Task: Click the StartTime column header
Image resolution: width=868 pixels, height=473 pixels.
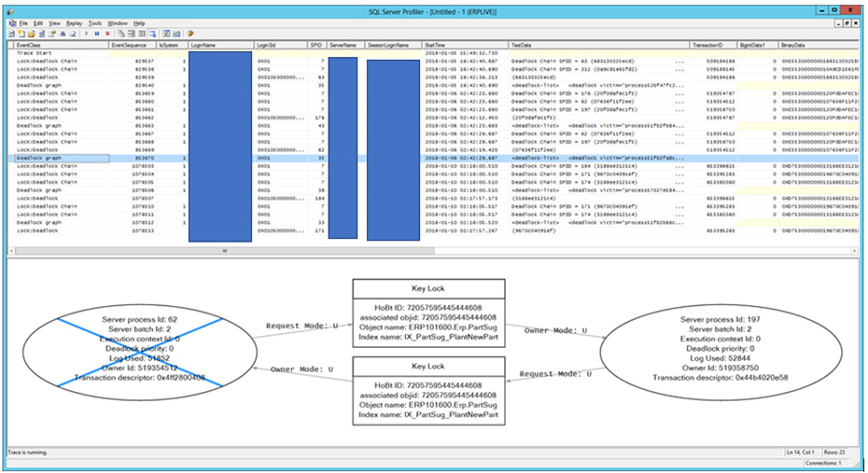Action: click(465, 45)
